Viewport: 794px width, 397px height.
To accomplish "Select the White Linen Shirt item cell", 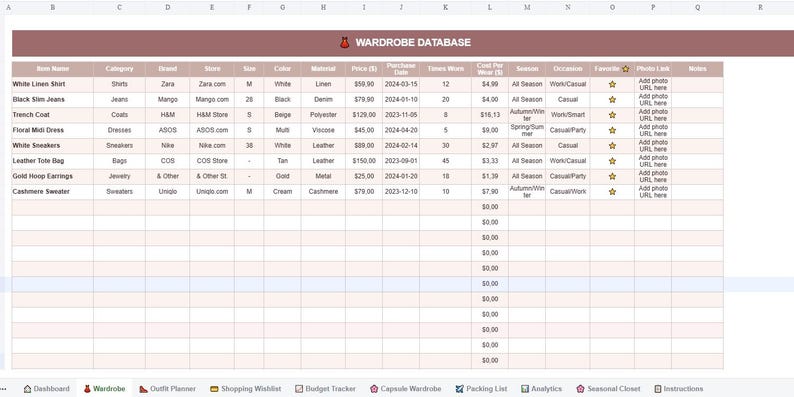I will tap(53, 84).
